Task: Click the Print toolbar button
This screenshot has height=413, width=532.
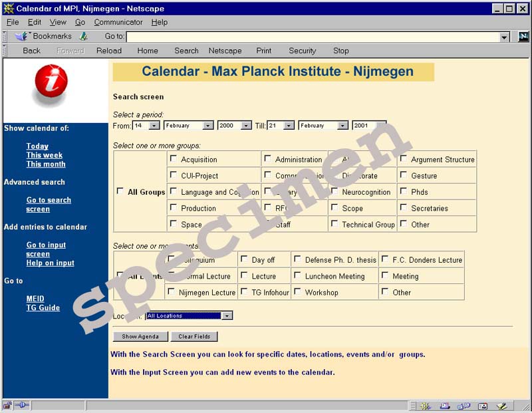Action: 263,51
